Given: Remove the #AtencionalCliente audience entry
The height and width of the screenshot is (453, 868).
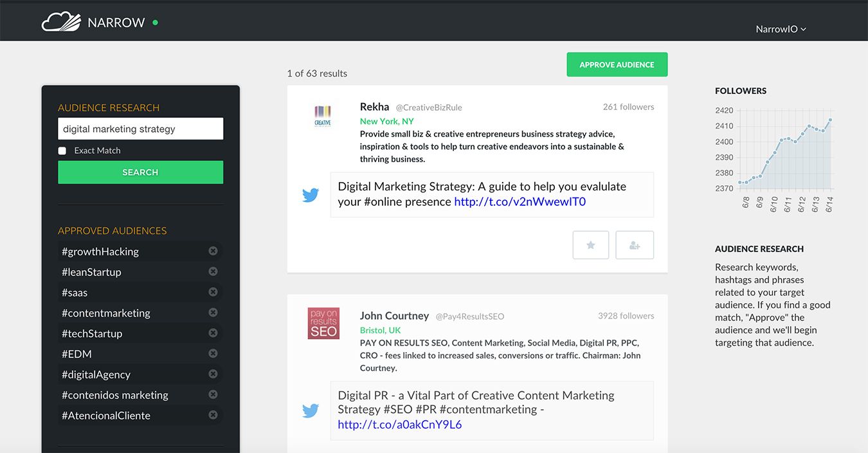Looking at the screenshot, I should 213,415.
